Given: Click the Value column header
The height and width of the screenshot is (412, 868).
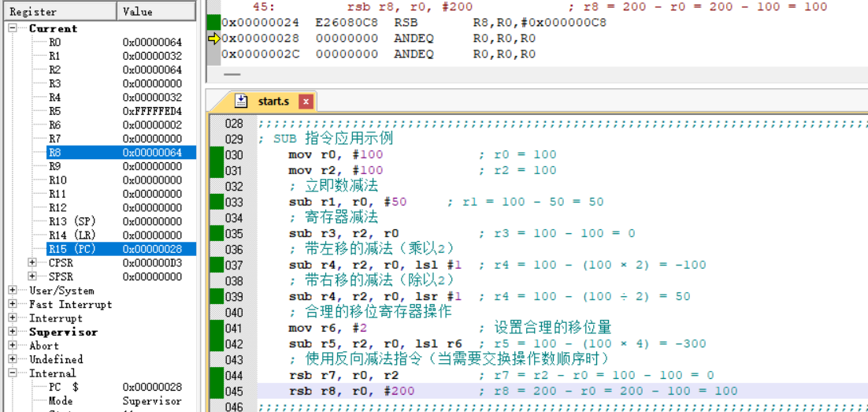Looking at the screenshot, I should pos(157,11).
